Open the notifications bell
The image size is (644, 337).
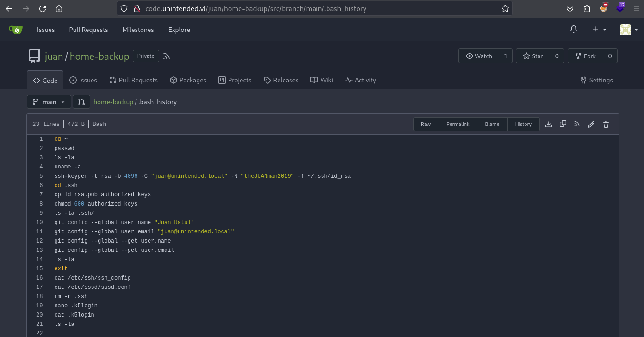coord(574,30)
